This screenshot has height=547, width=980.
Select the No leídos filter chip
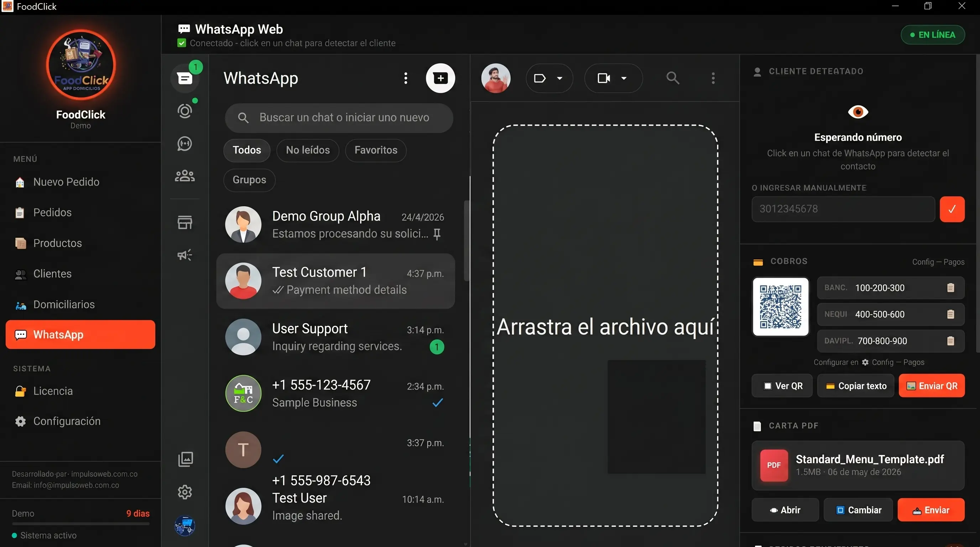pos(308,150)
